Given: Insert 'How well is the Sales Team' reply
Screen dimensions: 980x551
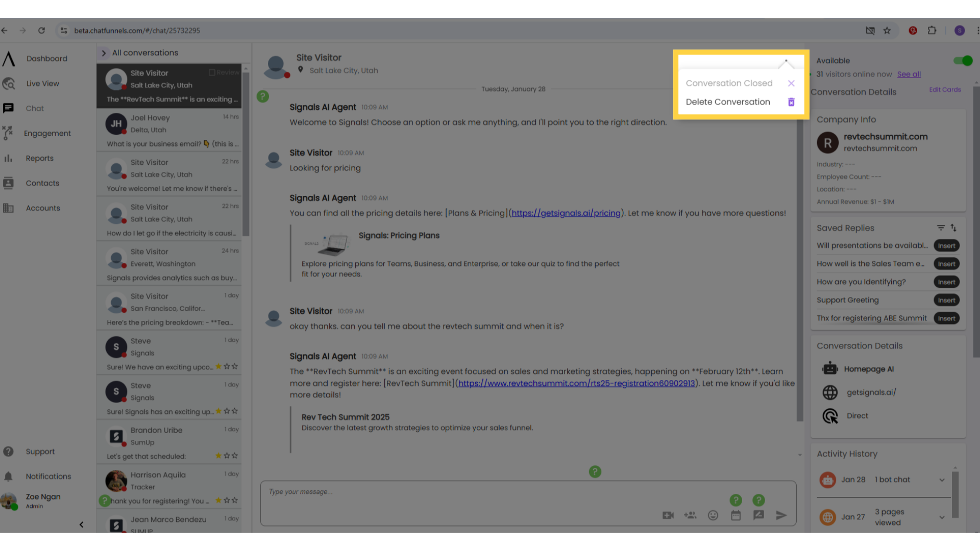Looking at the screenshot, I should point(946,264).
